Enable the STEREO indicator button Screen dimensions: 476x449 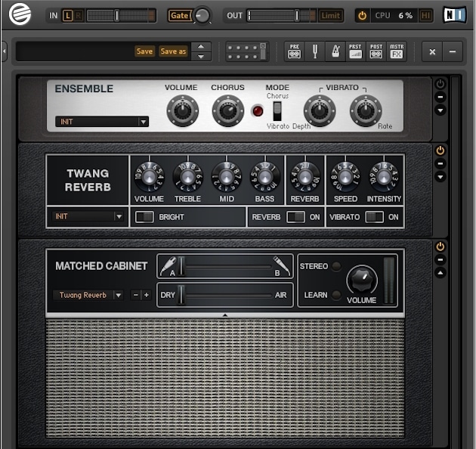(x=336, y=266)
